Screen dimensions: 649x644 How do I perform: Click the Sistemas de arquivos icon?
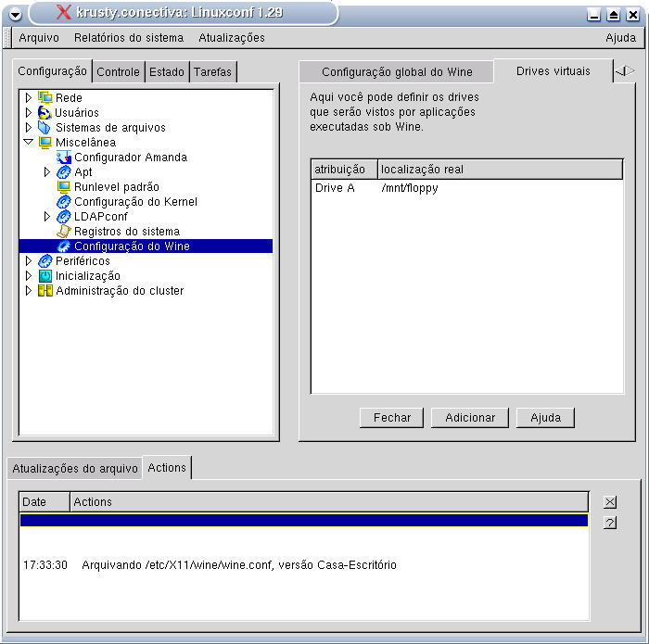45,127
